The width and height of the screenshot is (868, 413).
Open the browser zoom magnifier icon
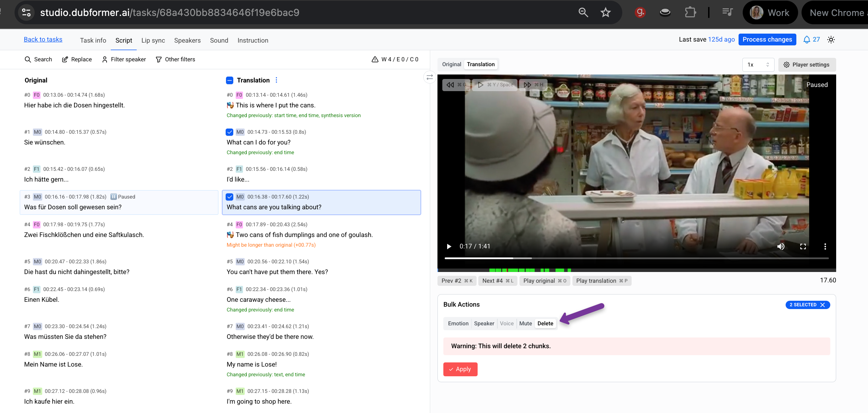point(583,12)
